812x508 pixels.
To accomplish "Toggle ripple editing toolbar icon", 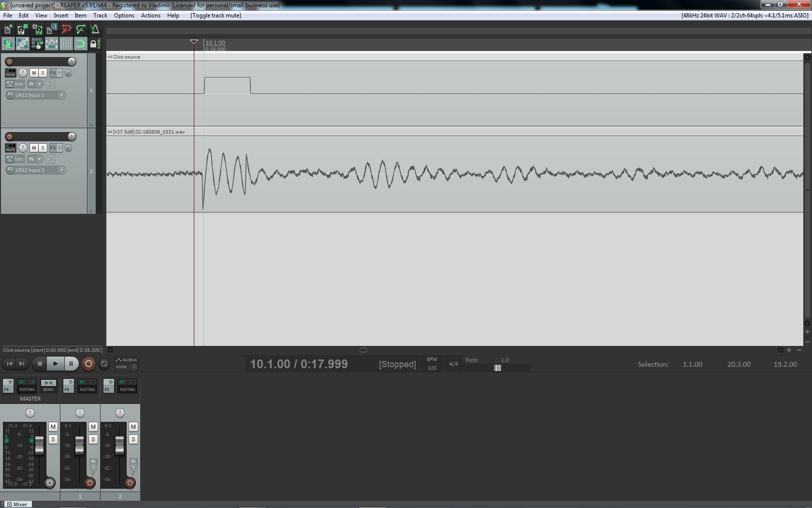I will 37,44.
